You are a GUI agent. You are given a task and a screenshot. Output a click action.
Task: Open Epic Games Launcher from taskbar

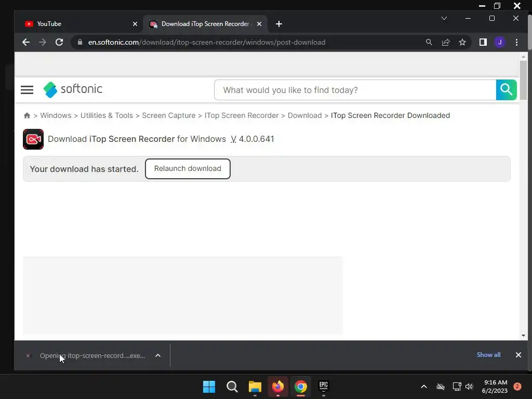point(323,387)
